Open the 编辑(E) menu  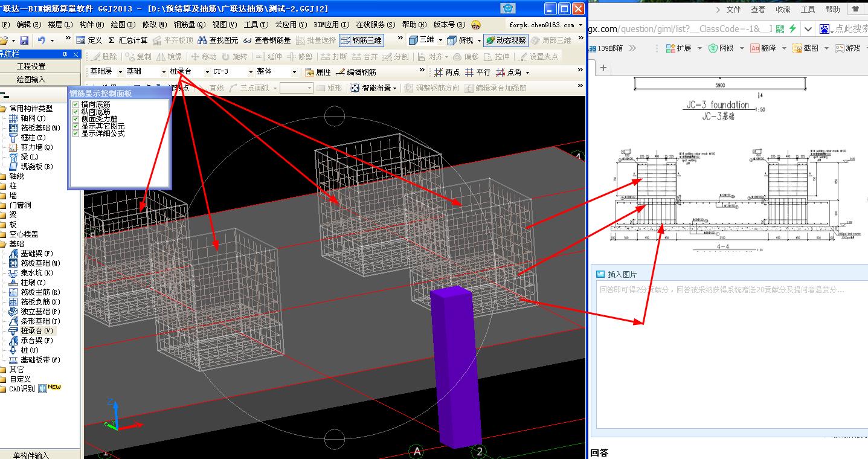click(x=28, y=25)
